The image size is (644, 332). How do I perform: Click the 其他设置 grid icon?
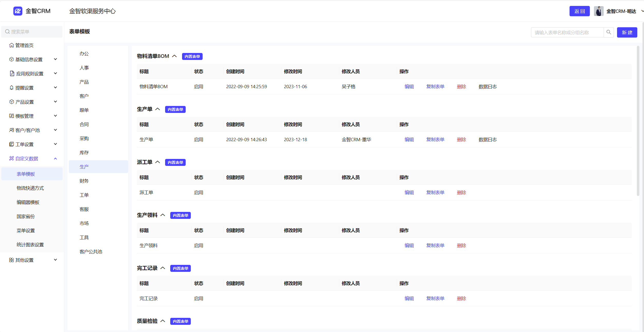tap(12, 260)
